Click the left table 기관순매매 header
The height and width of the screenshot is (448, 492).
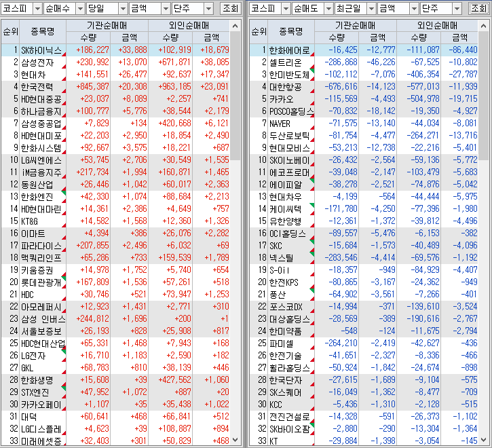107,25
